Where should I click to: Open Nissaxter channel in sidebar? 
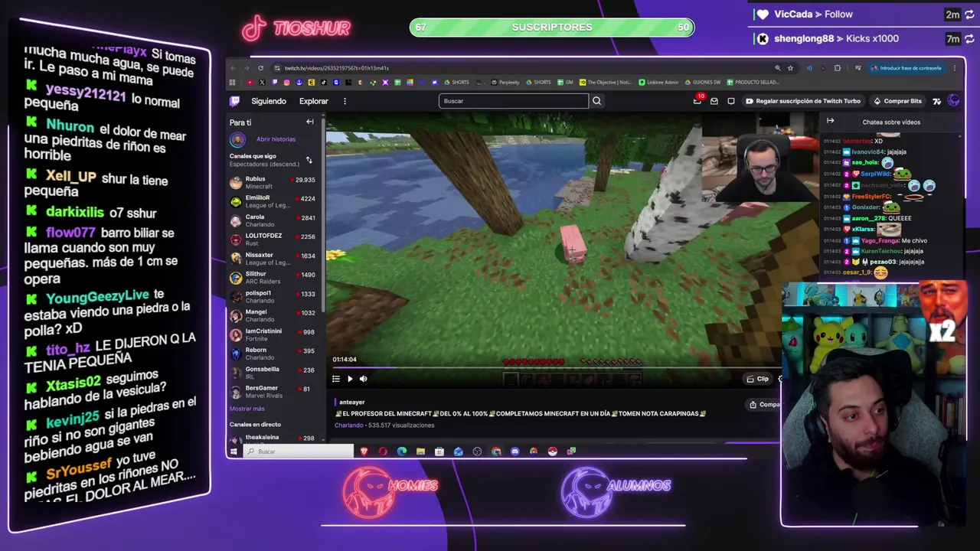point(273,259)
